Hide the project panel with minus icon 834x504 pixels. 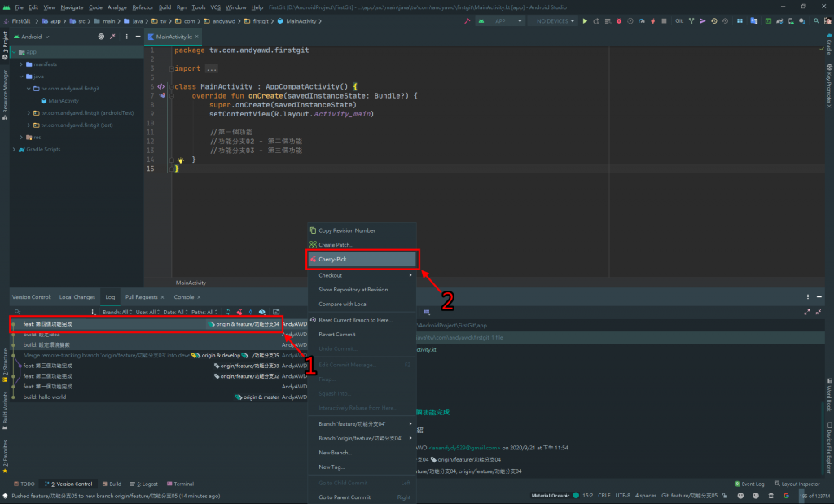[x=138, y=37]
